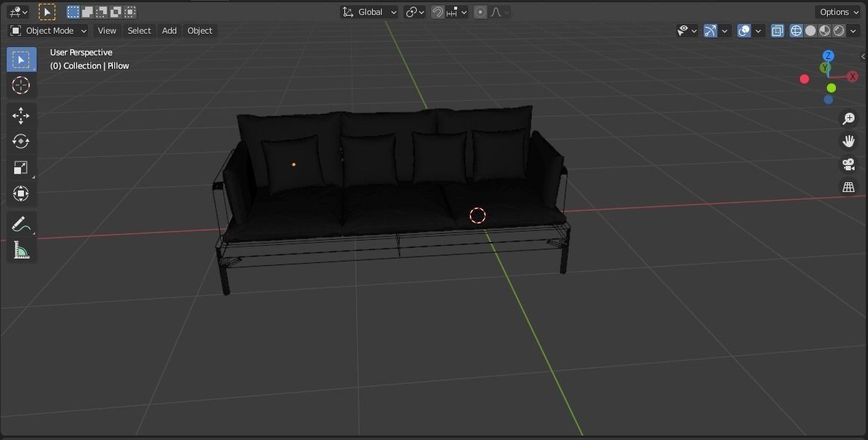Toggle the camera view icon
The image size is (868, 440).
(848, 164)
